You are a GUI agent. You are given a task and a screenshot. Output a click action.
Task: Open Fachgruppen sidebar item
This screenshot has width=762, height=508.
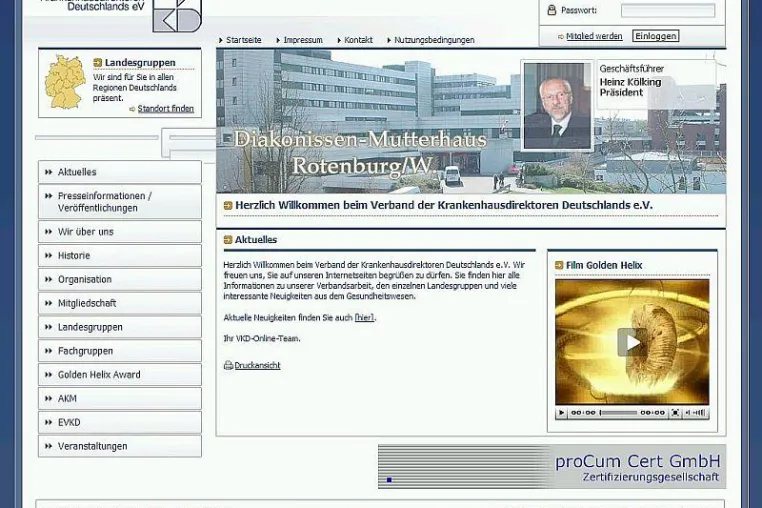coord(120,351)
